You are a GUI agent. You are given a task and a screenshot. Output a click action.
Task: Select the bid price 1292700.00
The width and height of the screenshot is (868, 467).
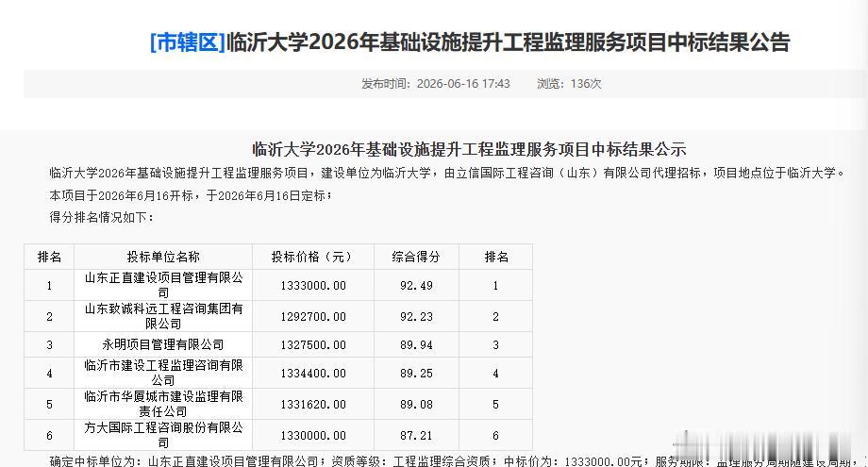(313, 316)
